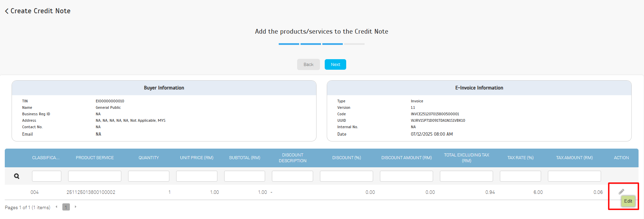Screen dimensions: 644x219
Task: Click the Total Excluding Tax column header
Action: [466, 158]
